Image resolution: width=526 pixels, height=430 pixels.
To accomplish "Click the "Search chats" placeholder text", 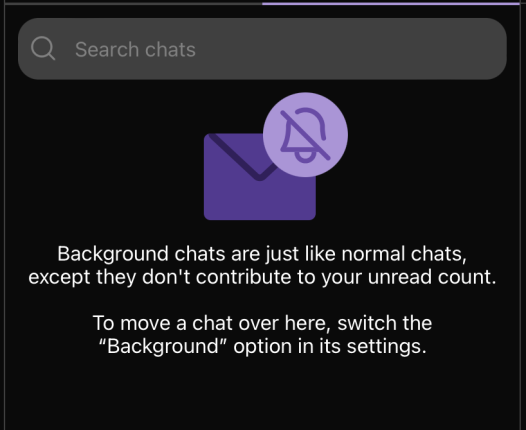I will point(135,50).
